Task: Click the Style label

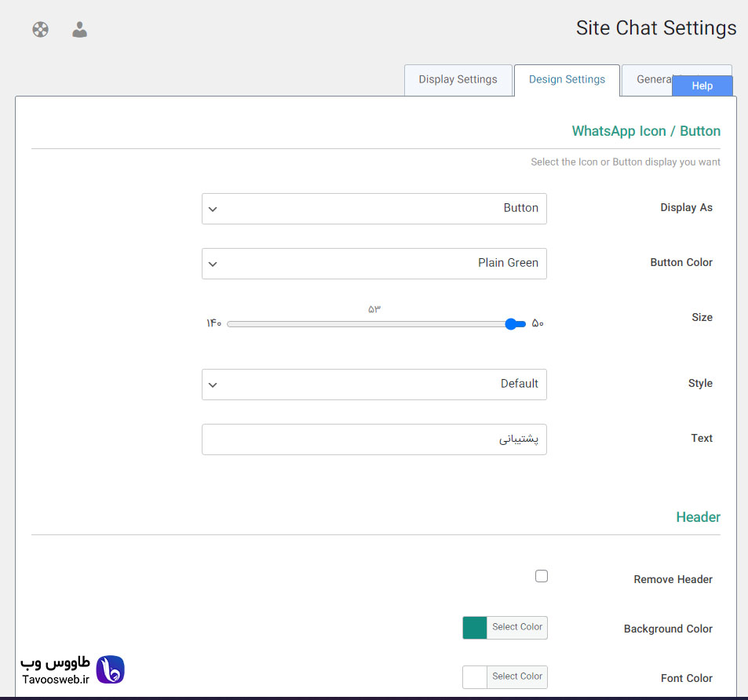Action: coord(700,384)
